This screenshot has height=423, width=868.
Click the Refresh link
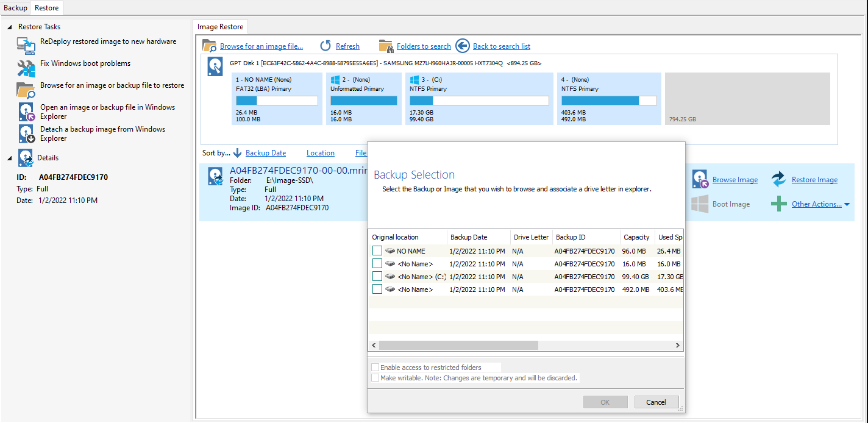pos(347,46)
